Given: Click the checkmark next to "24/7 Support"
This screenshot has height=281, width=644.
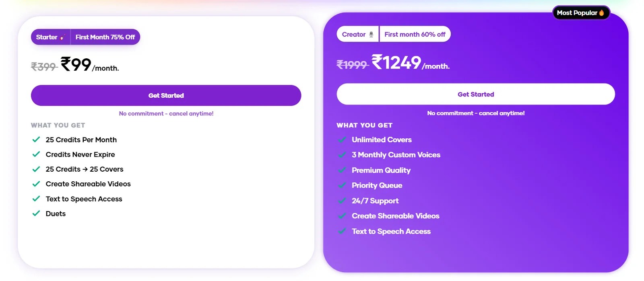Looking at the screenshot, I should (x=342, y=201).
